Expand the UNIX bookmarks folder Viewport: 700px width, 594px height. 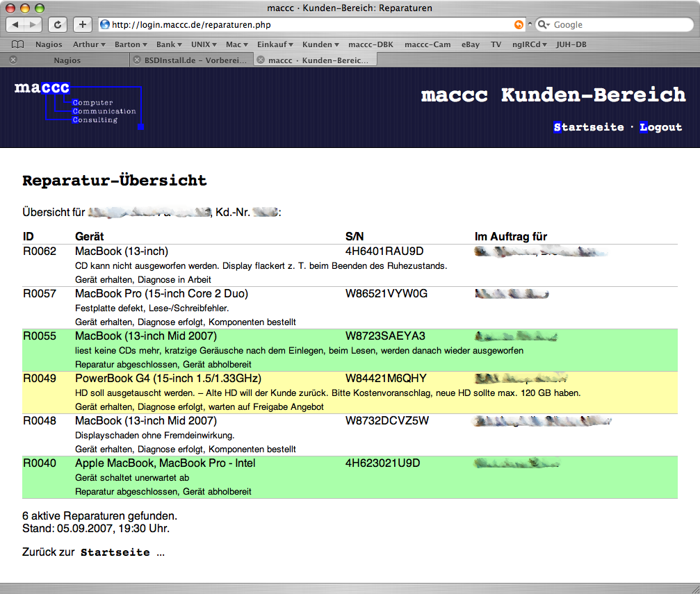(204, 44)
